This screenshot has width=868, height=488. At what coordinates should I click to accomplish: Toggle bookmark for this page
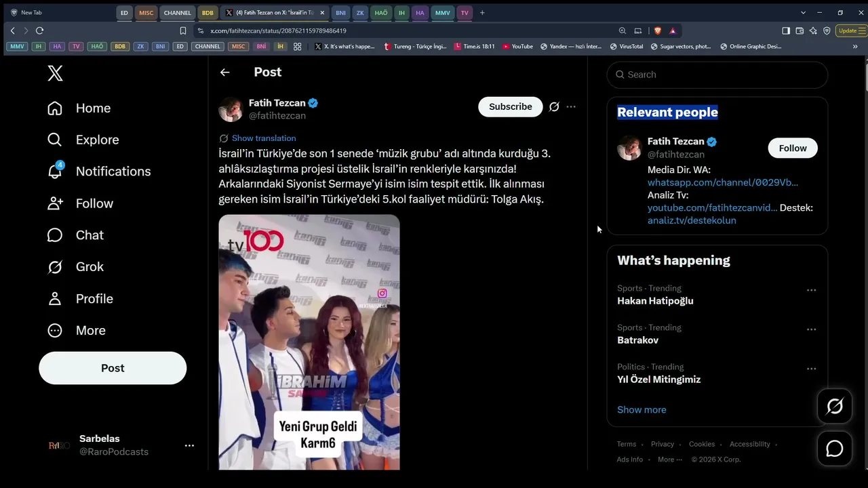pyautogui.click(x=183, y=30)
